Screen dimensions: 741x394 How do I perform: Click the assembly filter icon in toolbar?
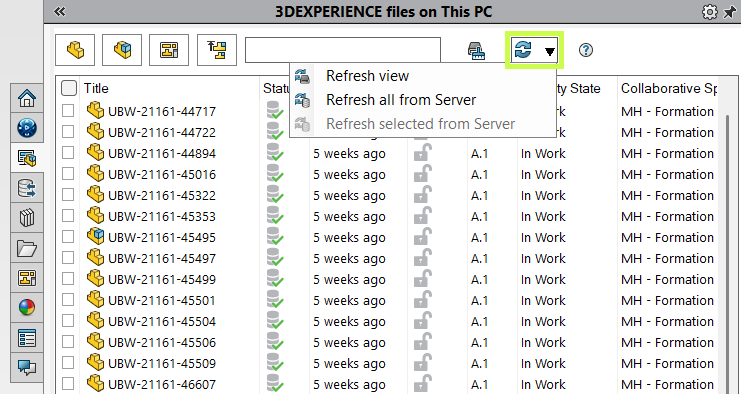pyautogui.click(x=122, y=50)
